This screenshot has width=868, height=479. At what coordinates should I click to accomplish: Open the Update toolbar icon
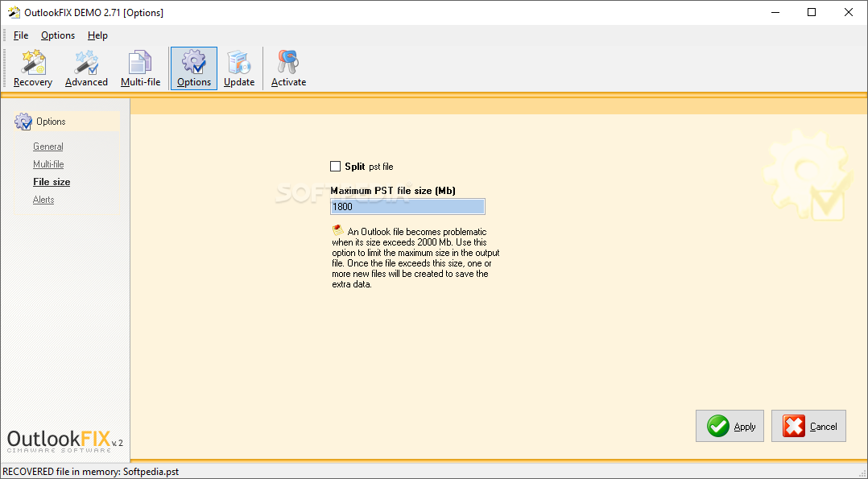click(x=239, y=68)
